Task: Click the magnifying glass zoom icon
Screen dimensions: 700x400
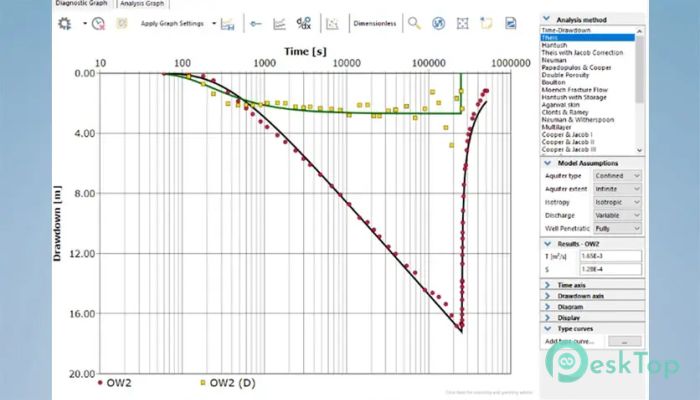Action: click(414, 24)
